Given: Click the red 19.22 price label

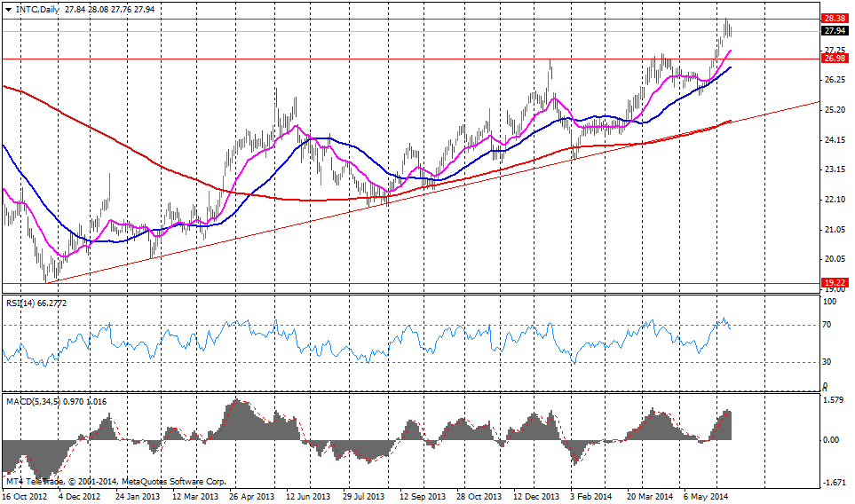Looking at the screenshot, I should (x=834, y=282).
